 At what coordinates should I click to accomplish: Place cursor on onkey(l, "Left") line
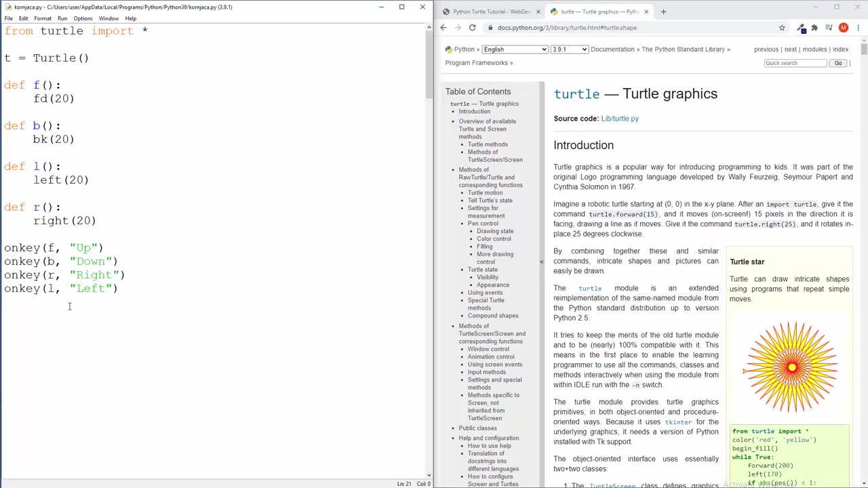(61, 289)
